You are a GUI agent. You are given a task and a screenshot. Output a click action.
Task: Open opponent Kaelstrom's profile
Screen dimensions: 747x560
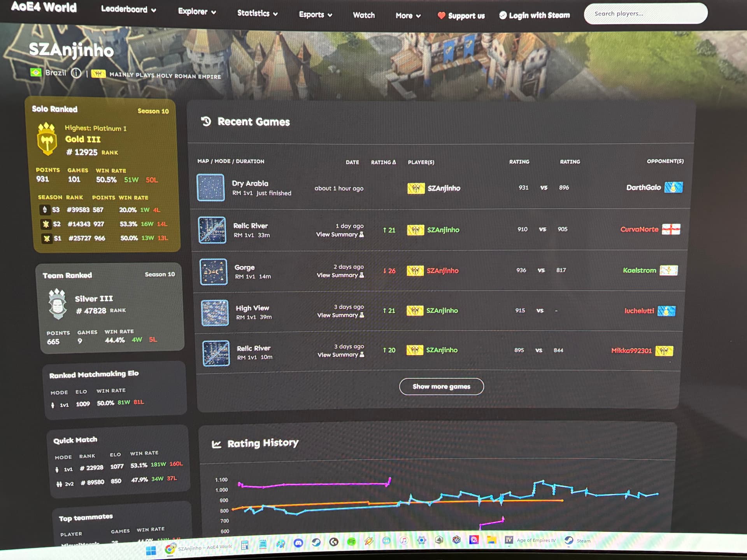[x=639, y=270]
